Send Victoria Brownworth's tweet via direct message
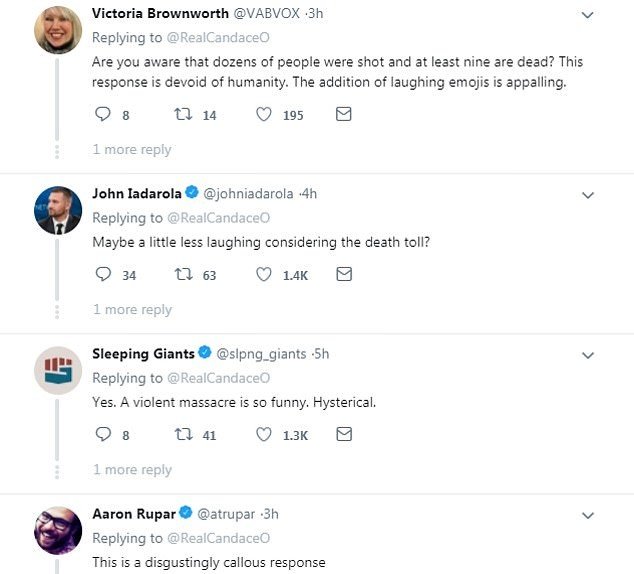Screen dimensions: 634x574 [343, 115]
